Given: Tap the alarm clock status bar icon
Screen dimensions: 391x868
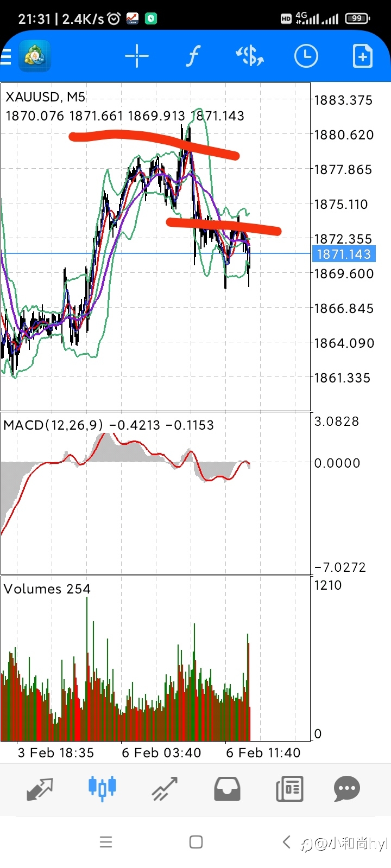Looking at the screenshot, I should click(x=114, y=19).
